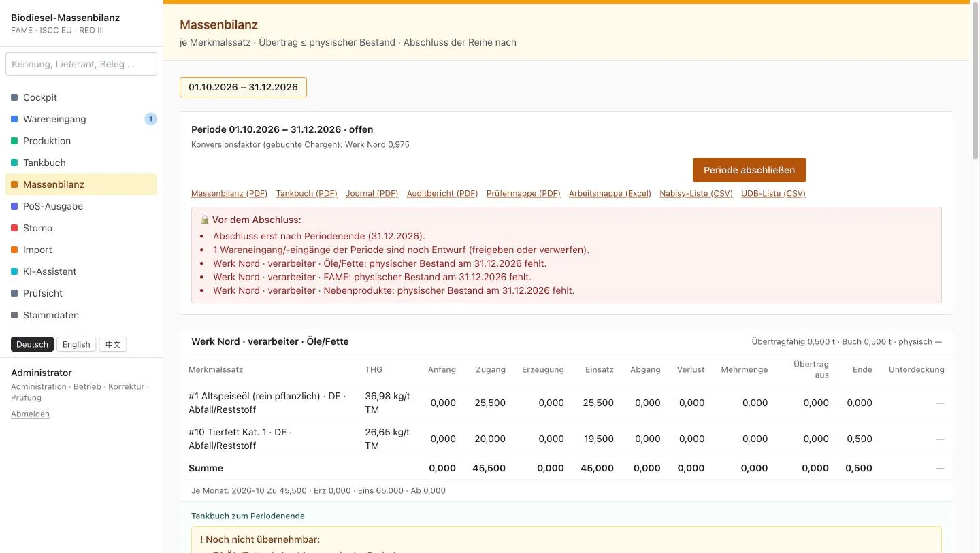Image resolution: width=980 pixels, height=553 pixels.
Task: Click the red Storno square icon
Action: tap(14, 228)
